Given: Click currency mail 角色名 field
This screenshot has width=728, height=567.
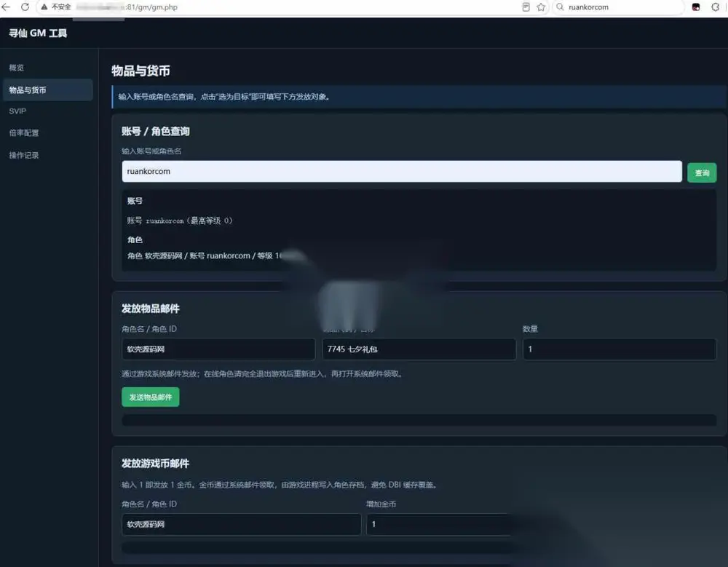Looking at the screenshot, I should 242,524.
